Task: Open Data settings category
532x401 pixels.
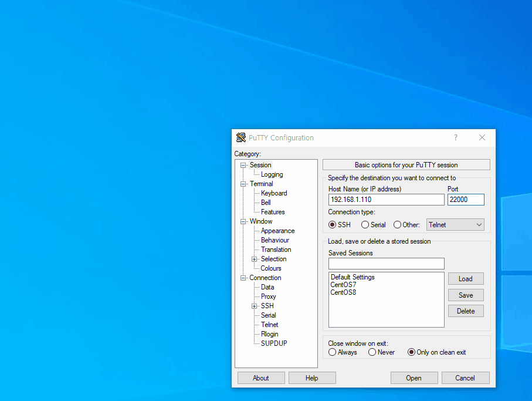Action: point(267,287)
